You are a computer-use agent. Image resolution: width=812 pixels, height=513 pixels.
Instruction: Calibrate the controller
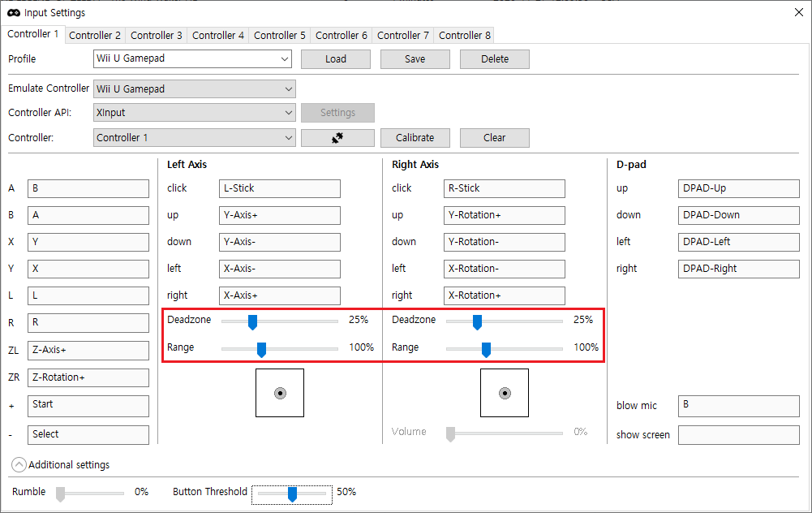(415, 137)
